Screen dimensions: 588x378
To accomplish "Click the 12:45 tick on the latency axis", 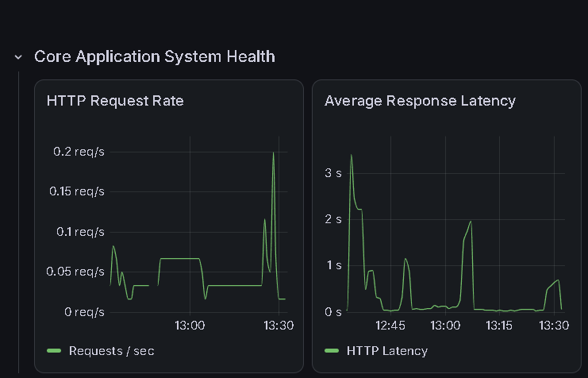I will 390,325.
